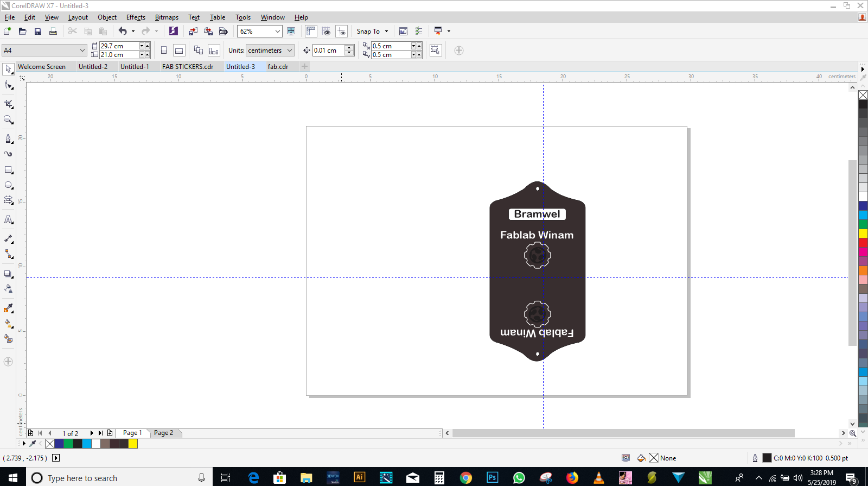This screenshot has height=486, width=868.
Task: Pick the yellow swatch in document palette
Action: (133, 444)
